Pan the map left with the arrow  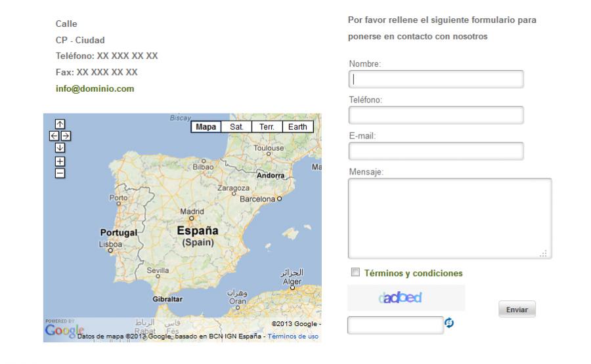coord(54,136)
